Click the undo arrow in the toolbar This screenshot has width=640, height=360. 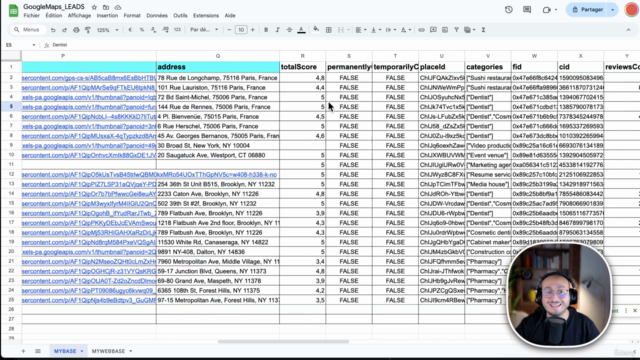(x=53, y=30)
